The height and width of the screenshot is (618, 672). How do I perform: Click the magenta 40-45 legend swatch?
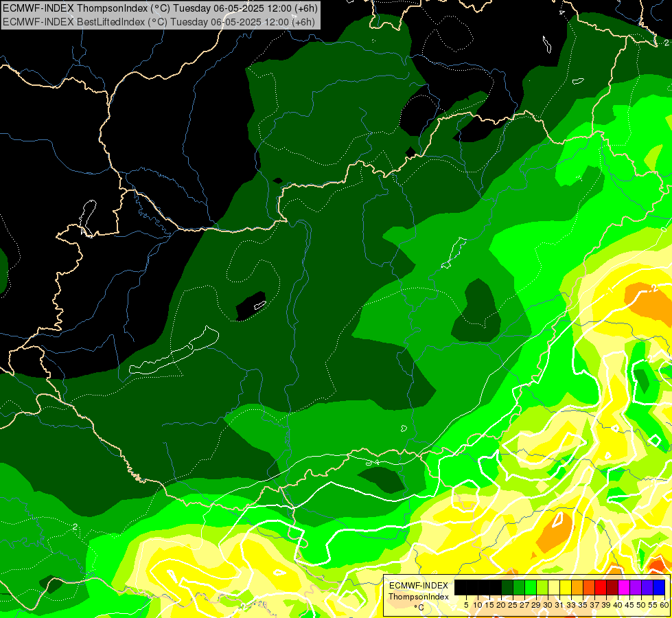click(x=624, y=587)
